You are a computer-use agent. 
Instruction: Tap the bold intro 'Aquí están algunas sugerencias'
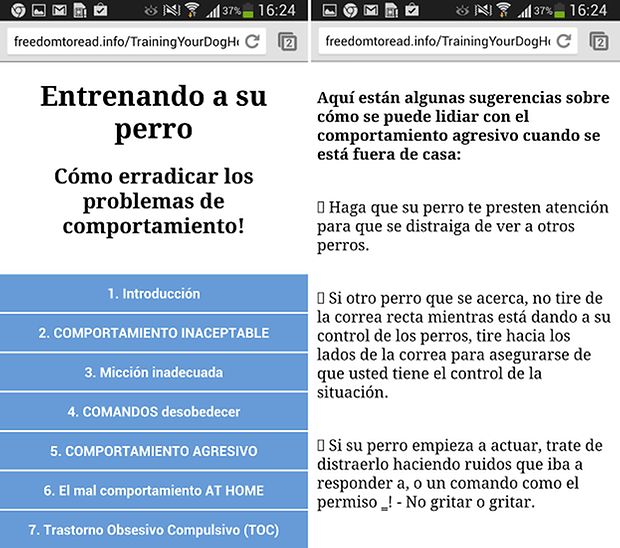(x=463, y=126)
